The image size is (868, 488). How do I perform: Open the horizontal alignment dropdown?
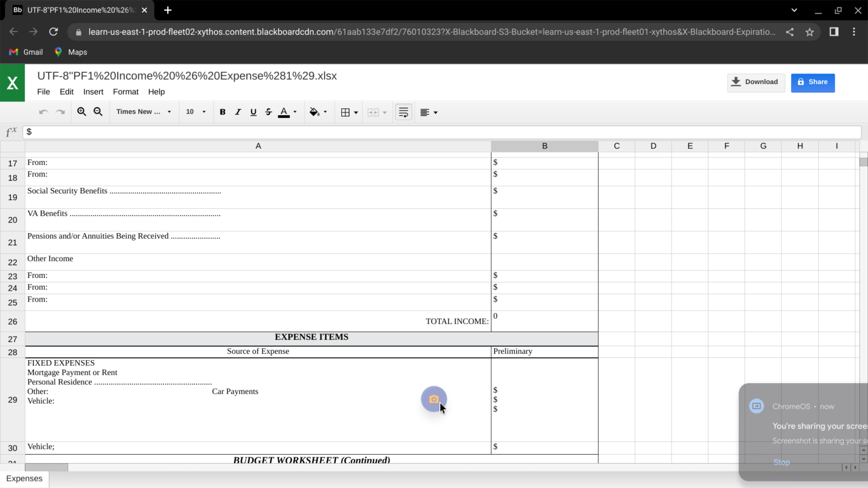click(429, 113)
